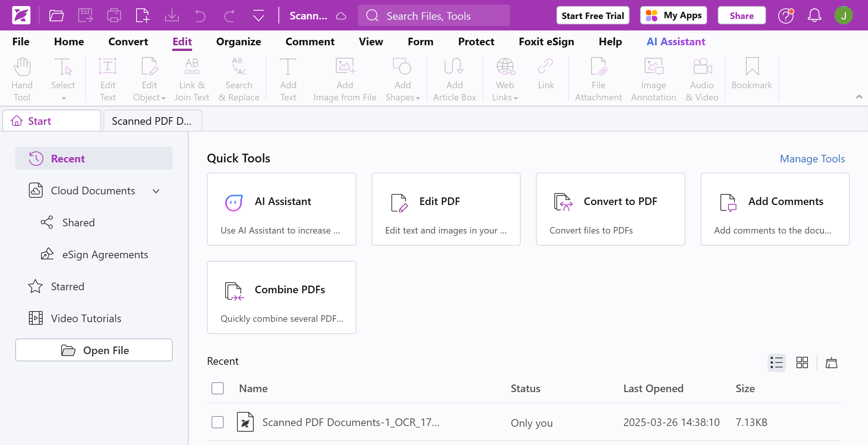Print using the printer icon
This screenshot has width=868, height=445.
click(x=114, y=16)
